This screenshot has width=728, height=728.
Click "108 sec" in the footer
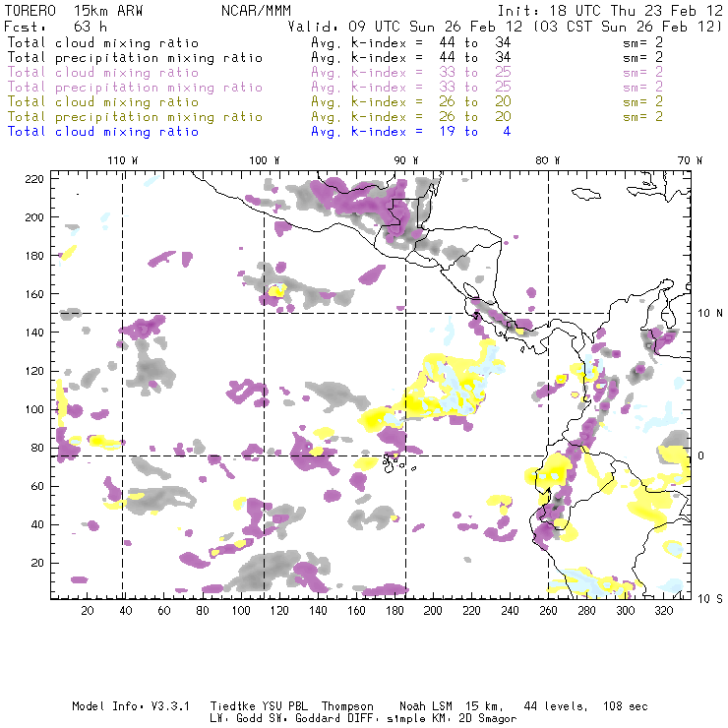click(x=625, y=706)
